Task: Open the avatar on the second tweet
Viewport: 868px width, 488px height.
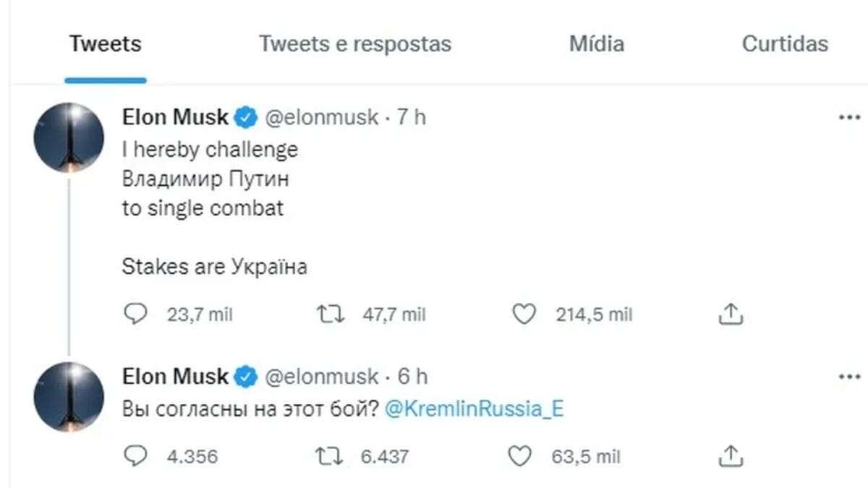Action: [x=69, y=396]
